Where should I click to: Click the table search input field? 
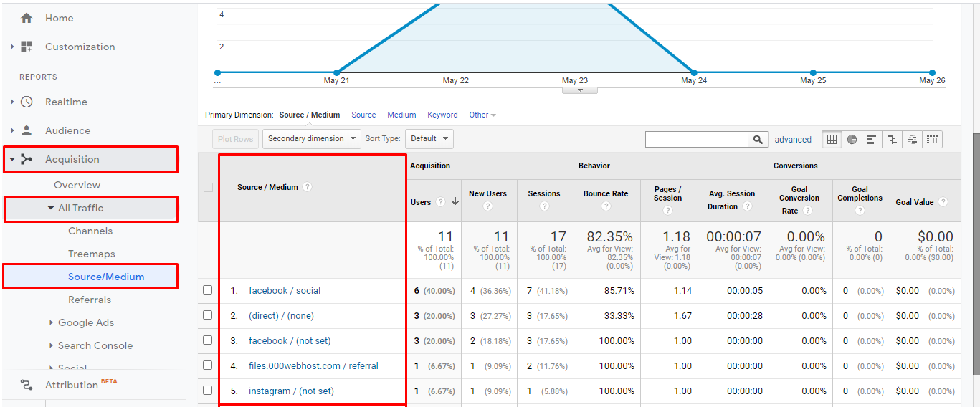tap(696, 140)
